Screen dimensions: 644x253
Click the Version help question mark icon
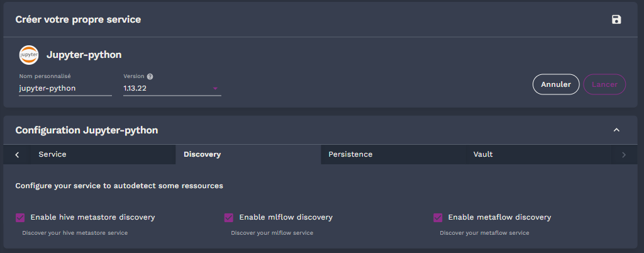coord(150,77)
